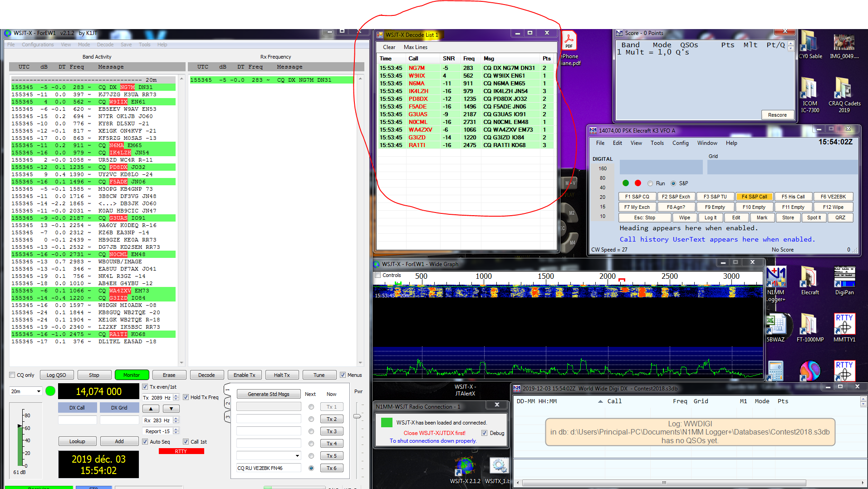Open the Configurations menu in WSJT-X
Screen dimensions: 868x489
click(38, 44)
